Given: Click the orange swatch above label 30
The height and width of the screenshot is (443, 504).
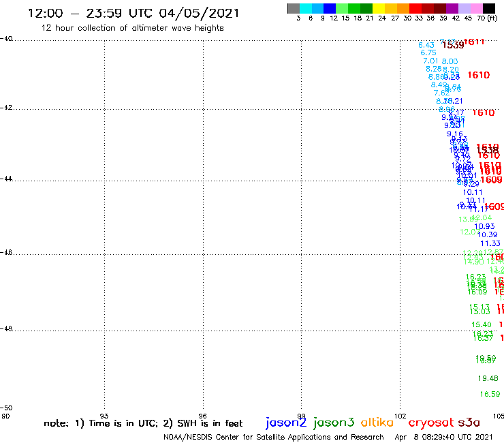Looking at the screenshot, I should point(403,8).
